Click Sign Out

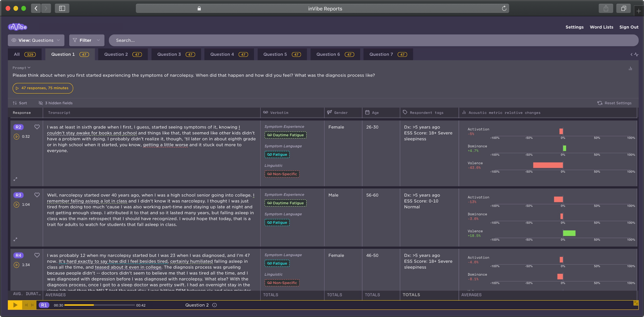pos(629,27)
